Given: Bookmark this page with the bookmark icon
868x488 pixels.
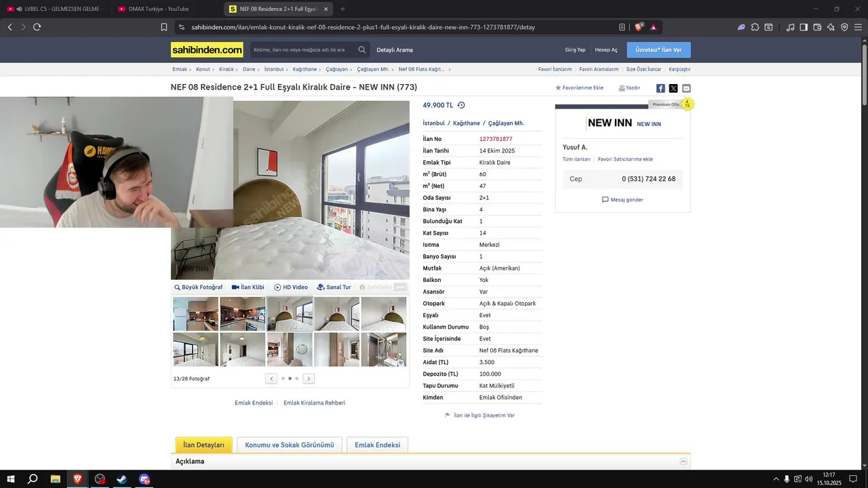Looking at the screenshot, I should point(164,27).
